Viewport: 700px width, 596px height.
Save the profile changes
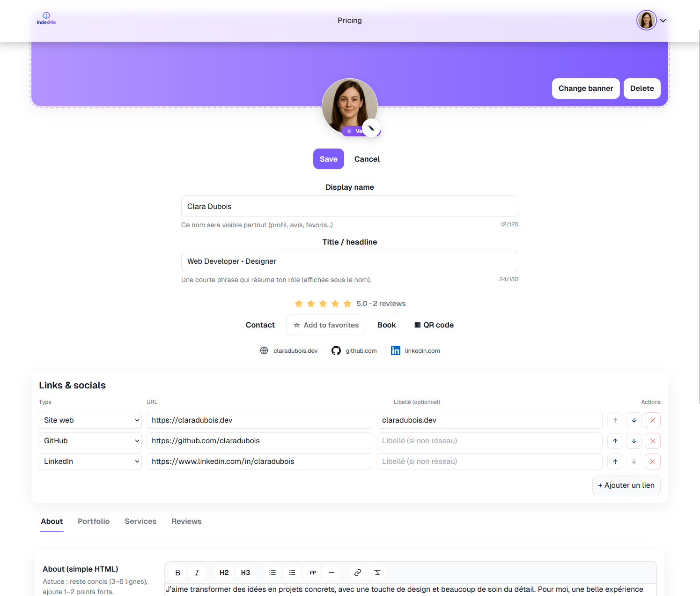point(328,159)
